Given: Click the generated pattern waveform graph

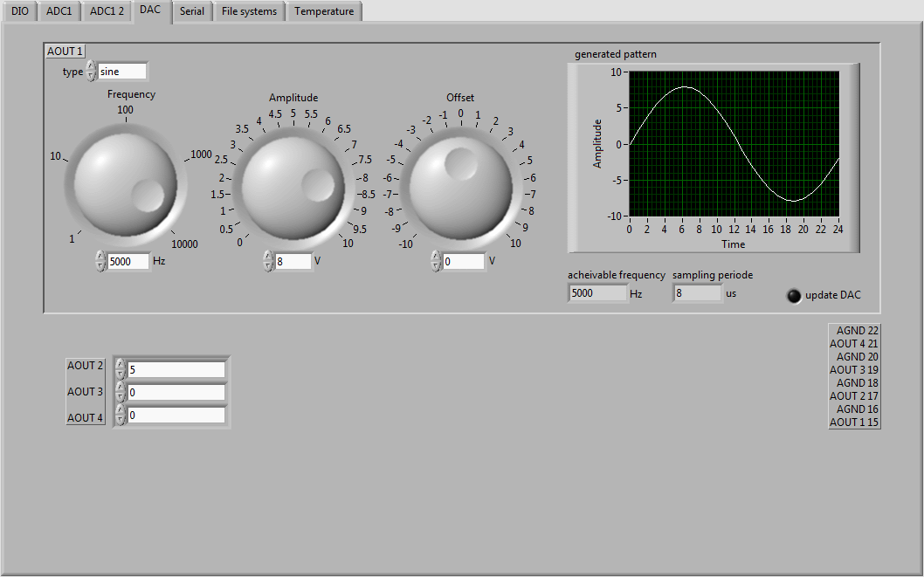Looking at the screenshot, I should coord(734,144).
